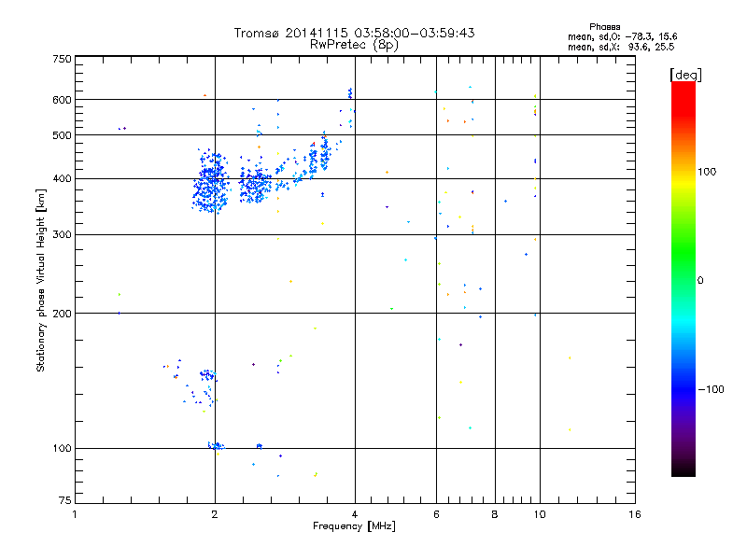Viewport: 747px width, 560px height.
Task: Click the green region of the colorbar
Action: point(684,252)
